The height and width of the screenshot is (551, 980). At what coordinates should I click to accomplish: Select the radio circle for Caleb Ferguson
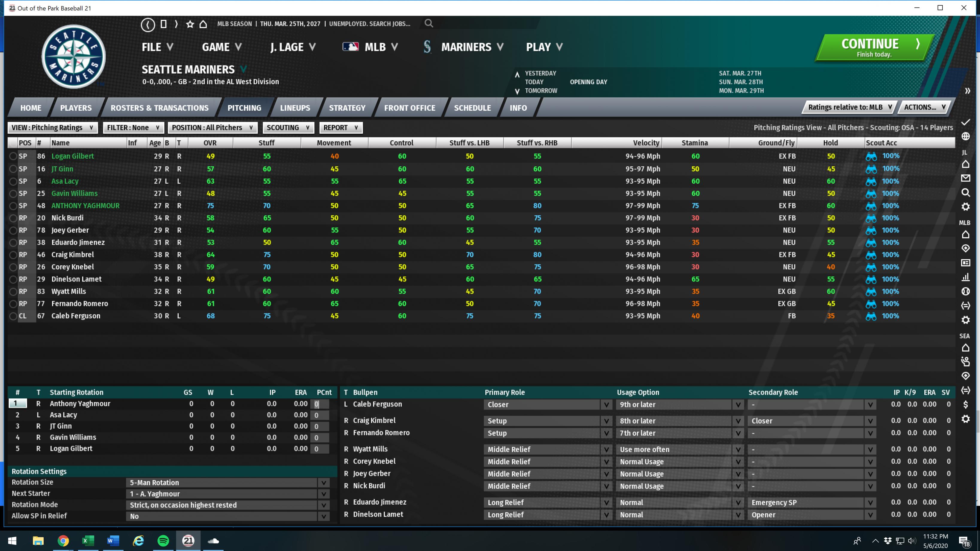[13, 316]
